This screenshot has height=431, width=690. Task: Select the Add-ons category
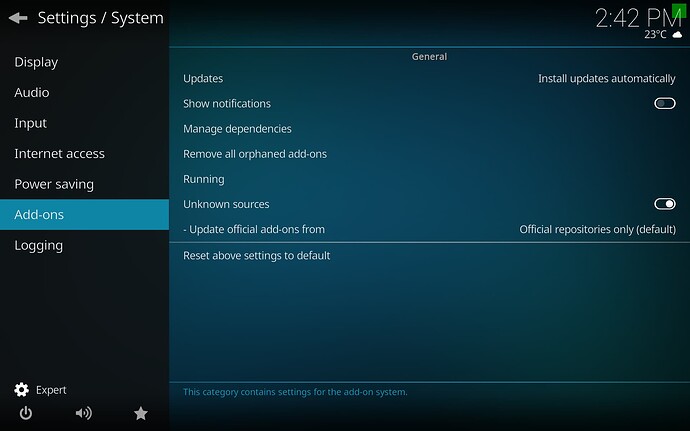pos(84,214)
